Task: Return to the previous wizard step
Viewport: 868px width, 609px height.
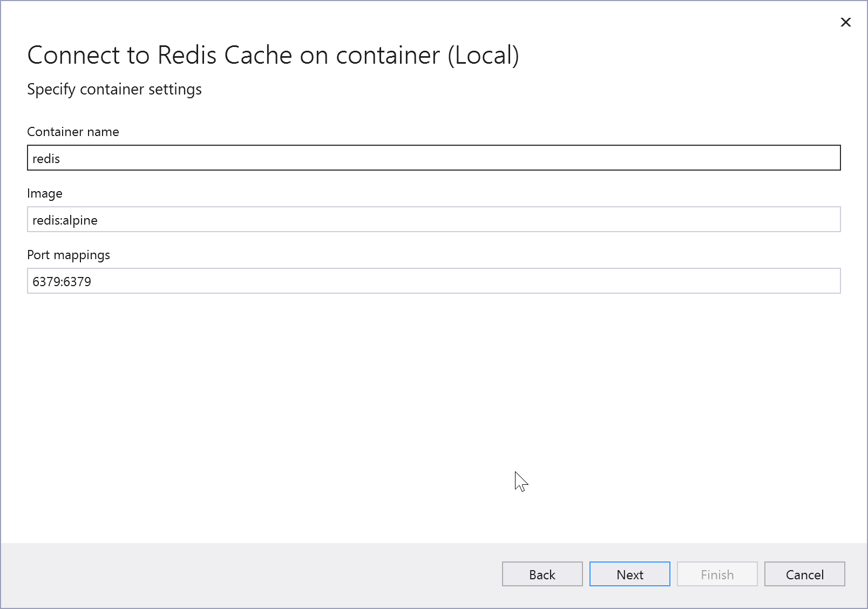Action: pyautogui.click(x=542, y=574)
